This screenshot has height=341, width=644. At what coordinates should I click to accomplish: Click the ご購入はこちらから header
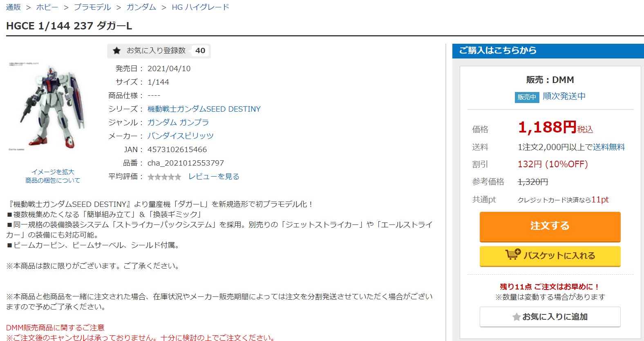pyautogui.click(x=498, y=50)
